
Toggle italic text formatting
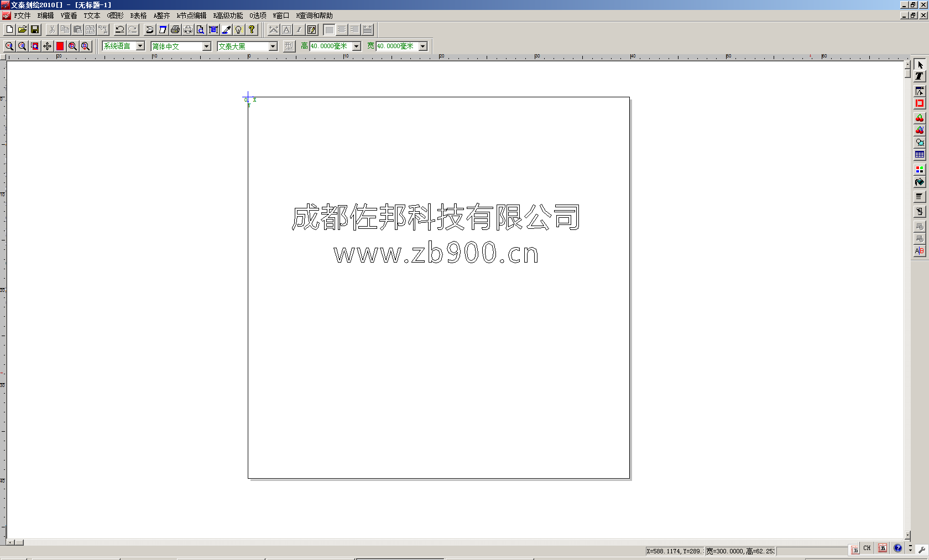point(298,29)
